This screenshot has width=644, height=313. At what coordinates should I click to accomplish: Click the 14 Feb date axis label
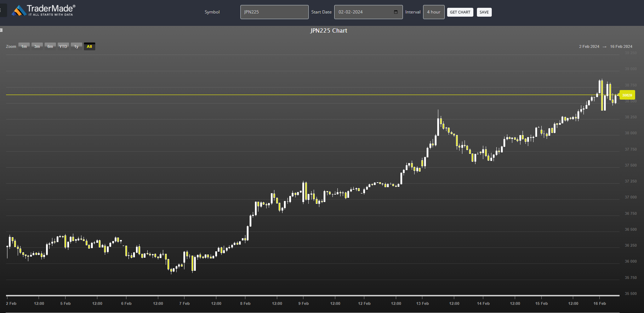click(483, 303)
